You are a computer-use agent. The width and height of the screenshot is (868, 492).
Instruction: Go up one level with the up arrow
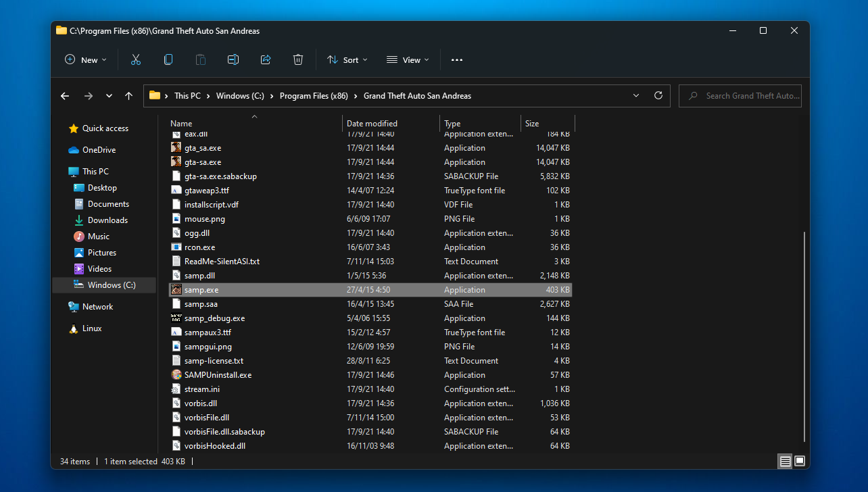pos(128,95)
